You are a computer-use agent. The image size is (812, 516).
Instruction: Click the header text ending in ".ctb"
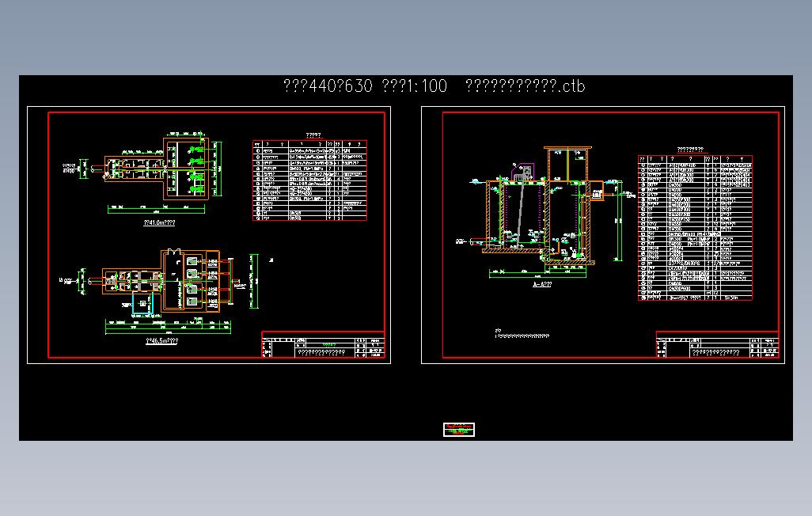tap(525, 86)
